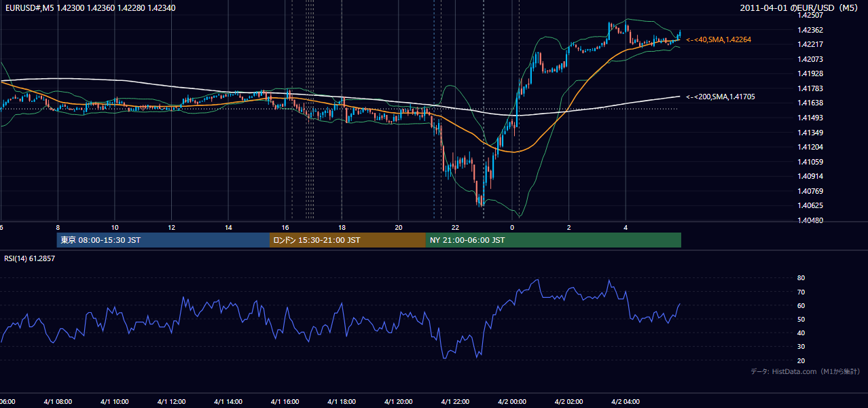The image size is (868, 408).
Task: Click the 4/1 14:00 date label
Action: (x=228, y=402)
